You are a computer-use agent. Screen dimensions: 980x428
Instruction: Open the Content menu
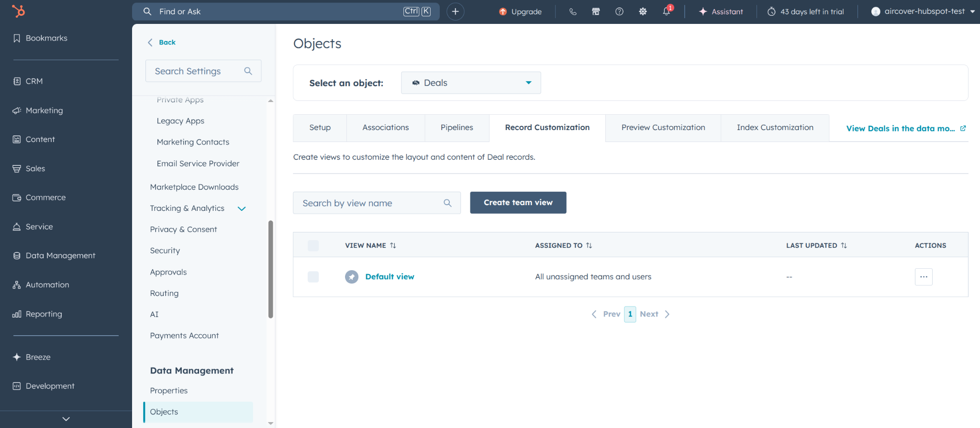pos(33,140)
